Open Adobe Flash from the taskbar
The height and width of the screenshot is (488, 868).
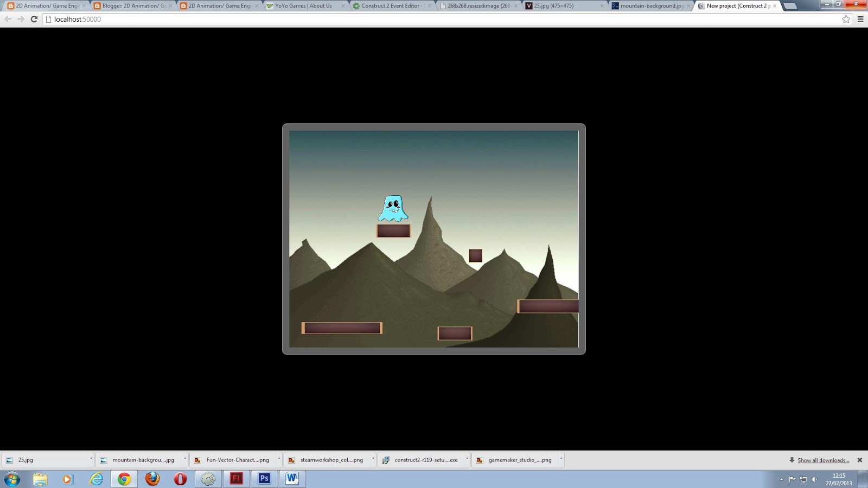pyautogui.click(x=236, y=479)
